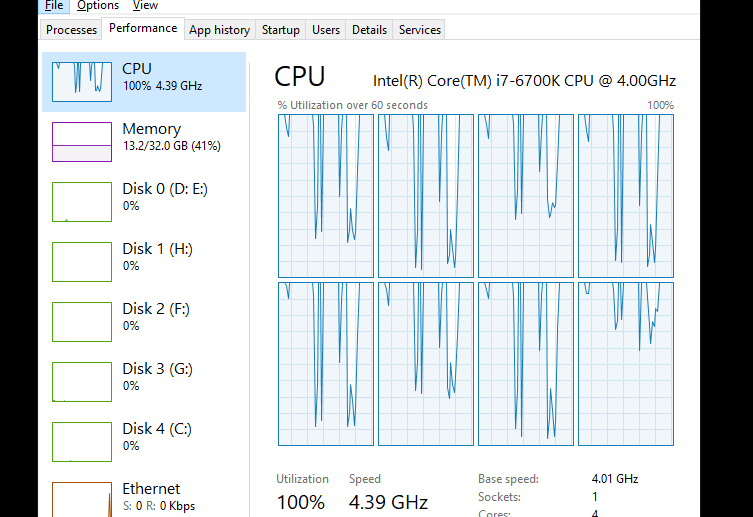Switch to the Users tab
This screenshot has width=753, height=517.
point(326,30)
